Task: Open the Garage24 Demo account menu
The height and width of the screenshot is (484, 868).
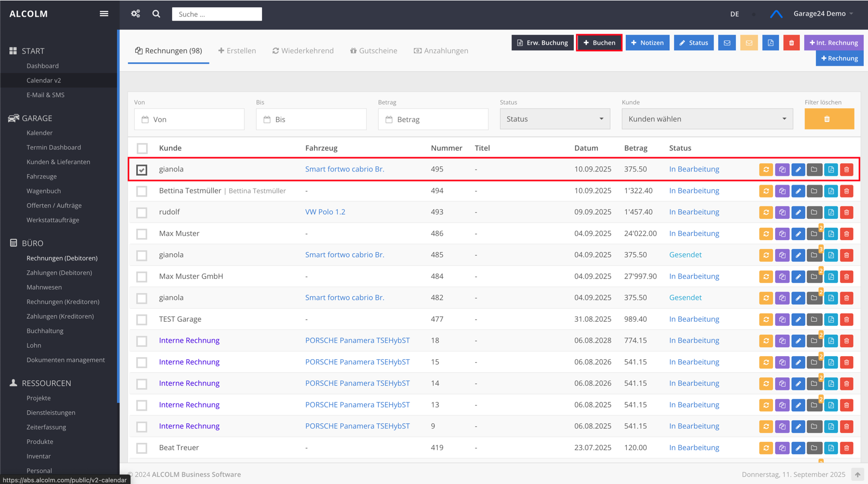Action: [823, 14]
